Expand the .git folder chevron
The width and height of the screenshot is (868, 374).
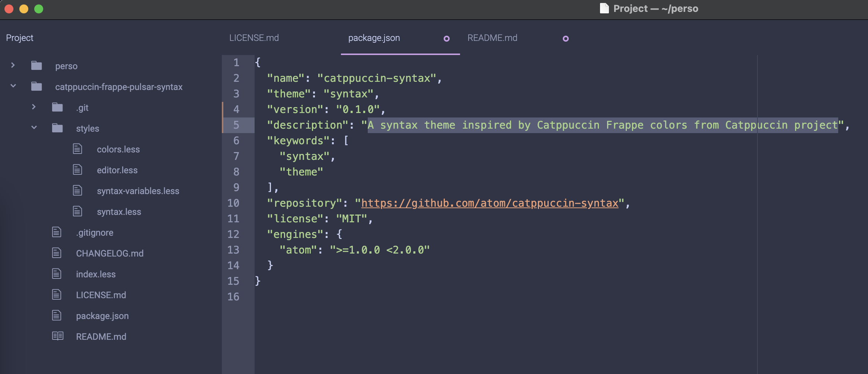coord(34,107)
